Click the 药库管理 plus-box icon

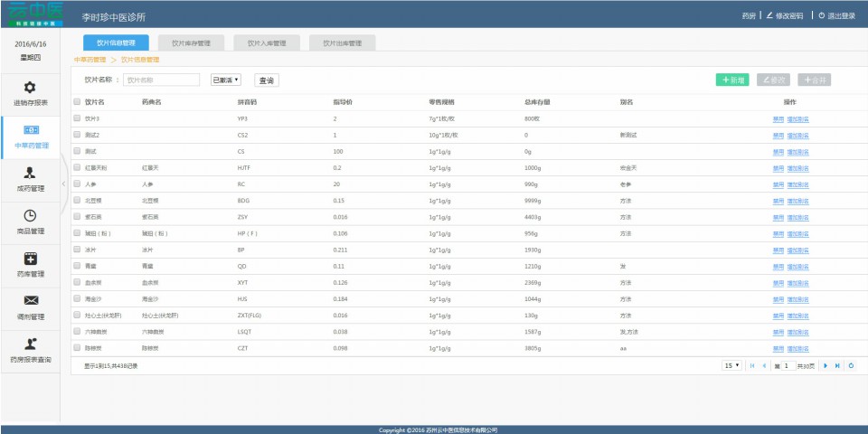tap(30, 259)
